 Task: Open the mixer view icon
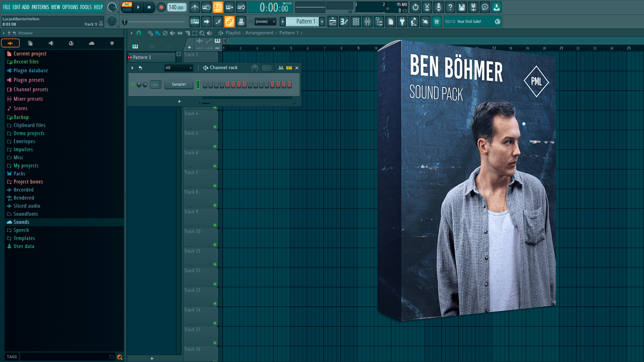[367, 22]
